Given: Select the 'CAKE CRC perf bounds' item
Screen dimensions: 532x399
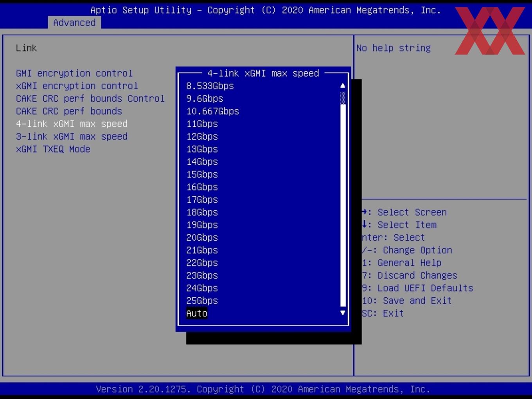Looking at the screenshot, I should pos(69,111).
